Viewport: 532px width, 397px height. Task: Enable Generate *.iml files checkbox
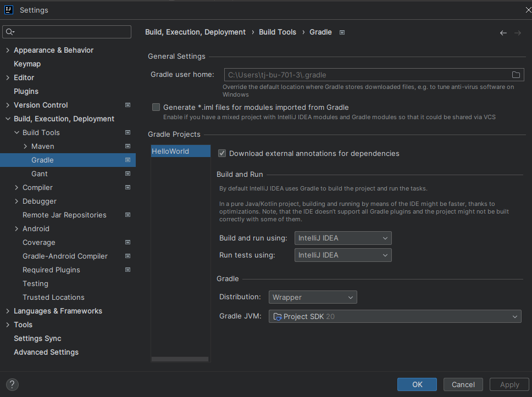(156, 108)
